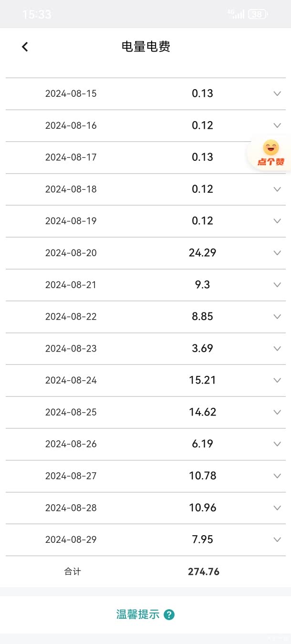Expand the 2024-08-29 entry chevron

point(277,540)
